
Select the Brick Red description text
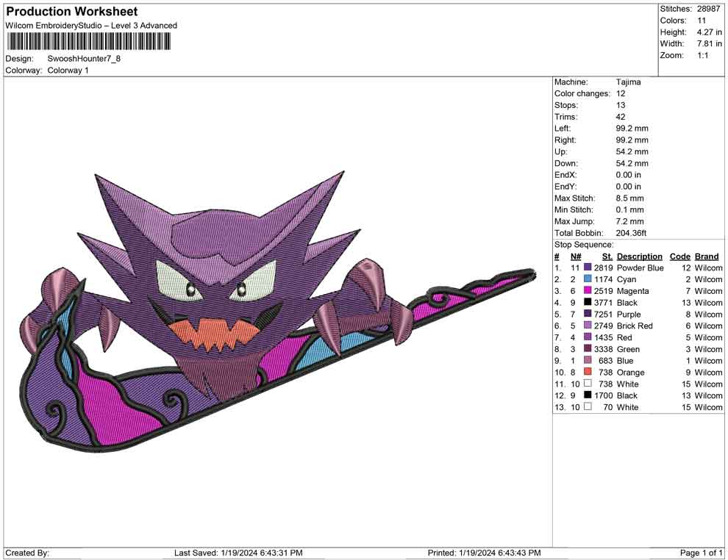(635, 326)
